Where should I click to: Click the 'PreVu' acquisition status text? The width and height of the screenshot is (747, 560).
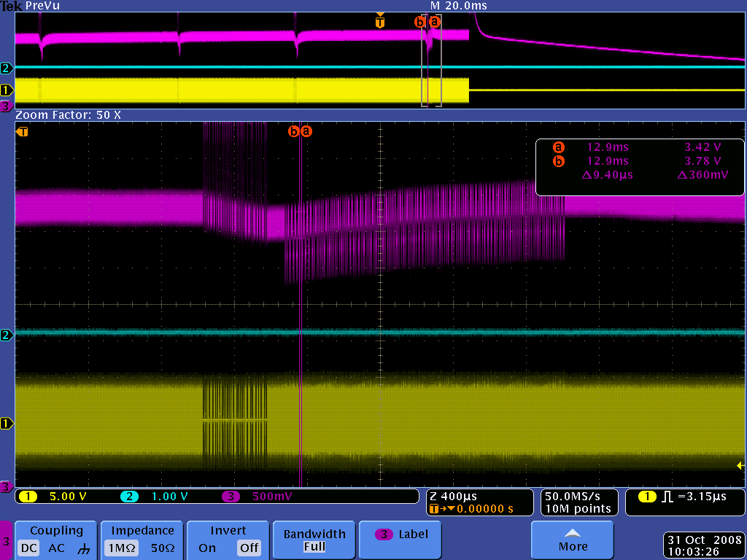click(42, 6)
